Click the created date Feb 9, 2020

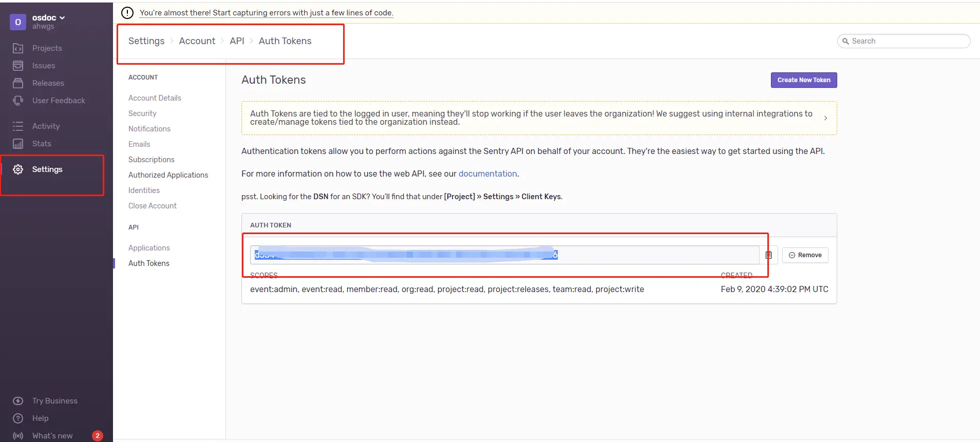774,290
